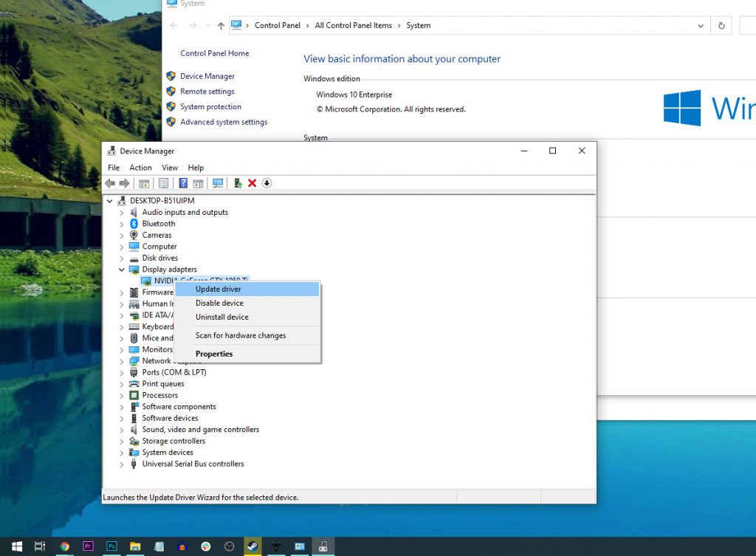Select Print queues tree item

point(163,384)
